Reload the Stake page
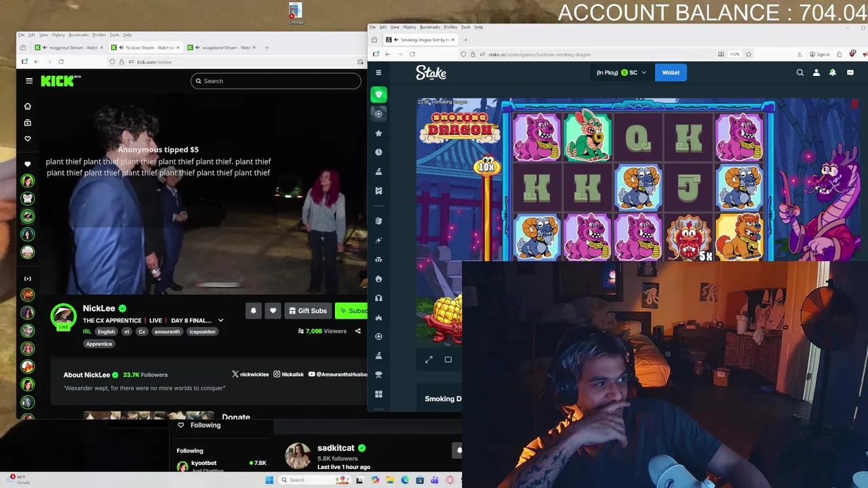Image resolution: width=868 pixels, height=488 pixels. coord(412,54)
